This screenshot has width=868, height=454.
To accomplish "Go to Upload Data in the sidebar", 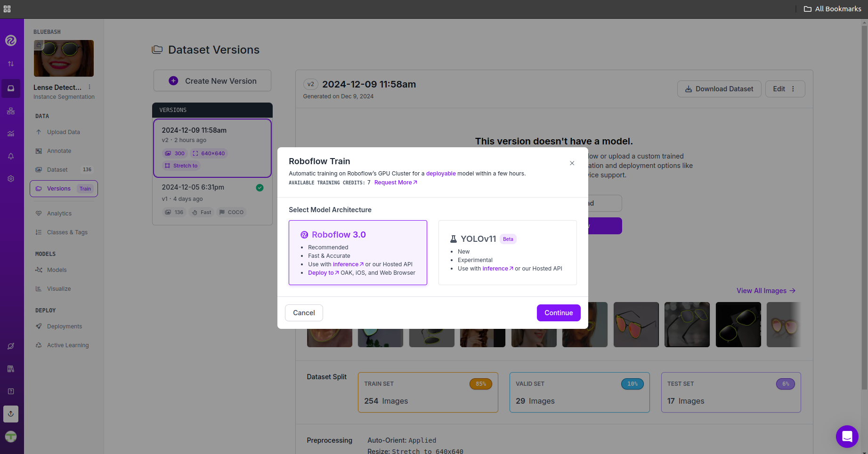I will [x=64, y=132].
